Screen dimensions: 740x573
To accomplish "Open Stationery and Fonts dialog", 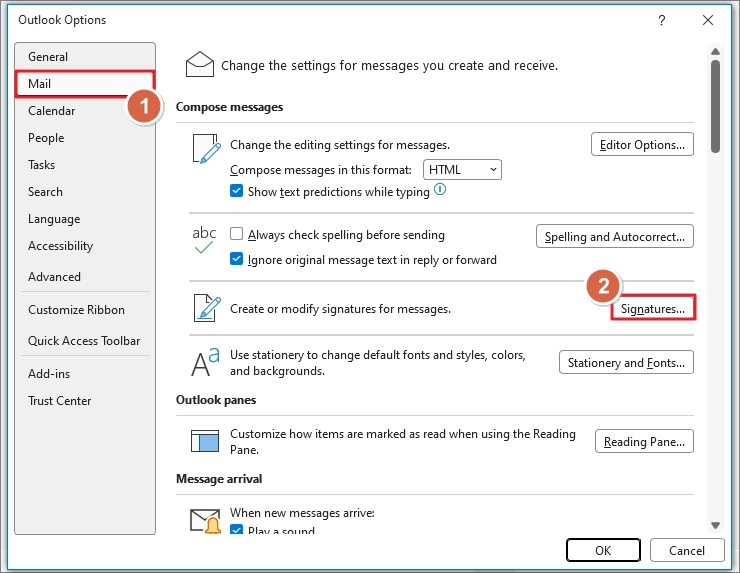I will click(626, 362).
